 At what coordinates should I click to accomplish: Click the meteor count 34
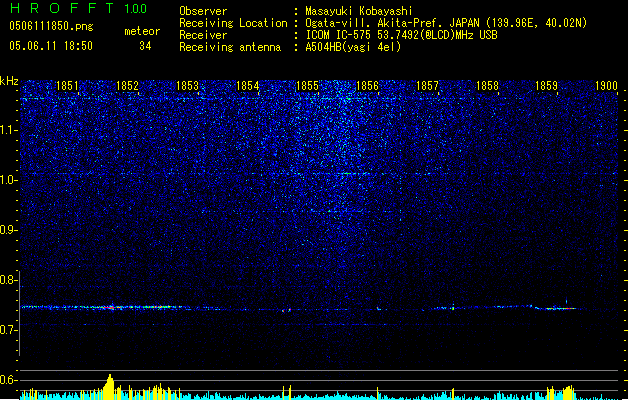(x=145, y=46)
